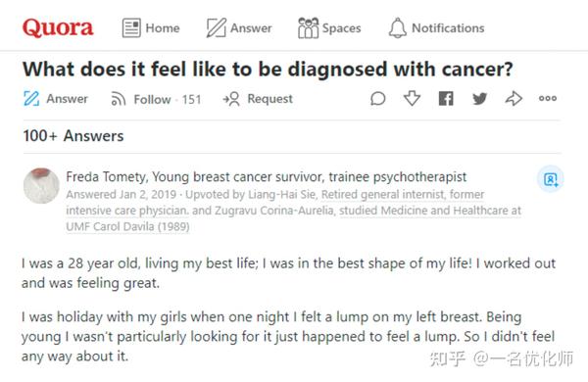Click the Spaces menu label
This screenshot has height=382, width=588.
(x=341, y=28)
